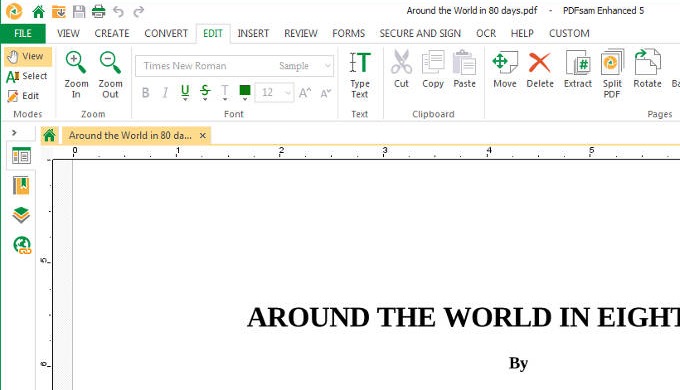
Task: Switch to the FORMS ribbon tab
Action: (x=349, y=33)
